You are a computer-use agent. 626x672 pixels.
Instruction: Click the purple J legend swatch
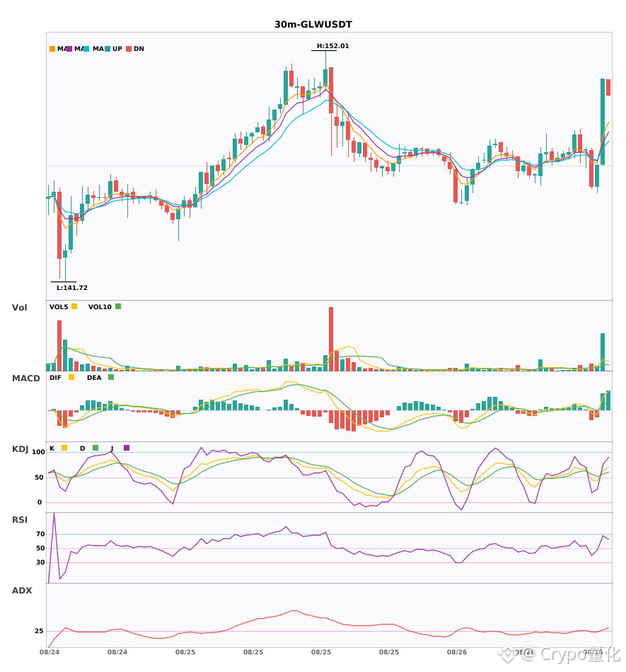(x=127, y=448)
